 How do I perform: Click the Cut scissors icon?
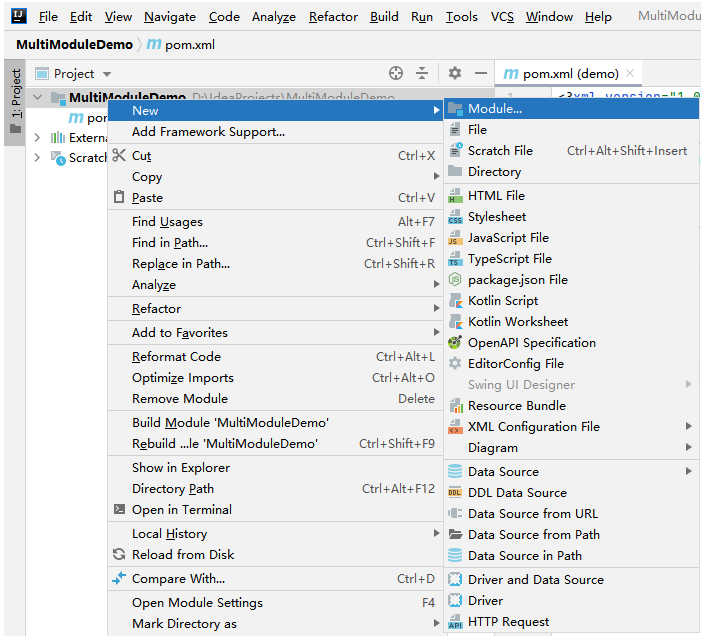coord(119,155)
